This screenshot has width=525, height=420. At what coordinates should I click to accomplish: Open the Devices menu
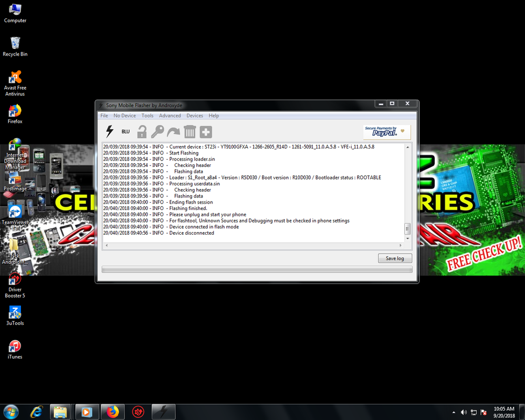195,115
